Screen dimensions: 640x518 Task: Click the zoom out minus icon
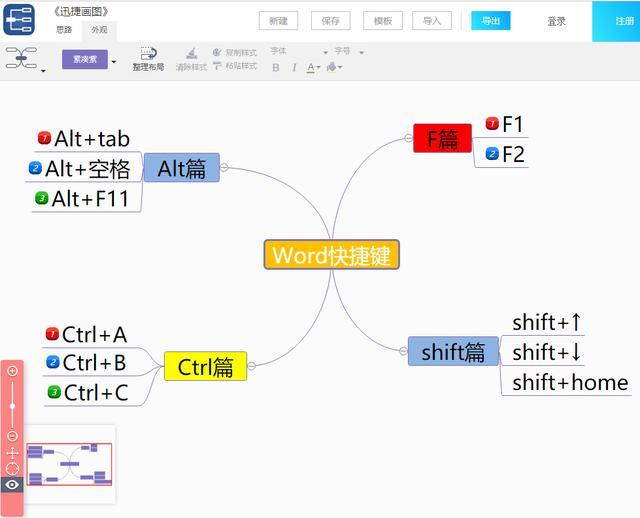(12, 436)
